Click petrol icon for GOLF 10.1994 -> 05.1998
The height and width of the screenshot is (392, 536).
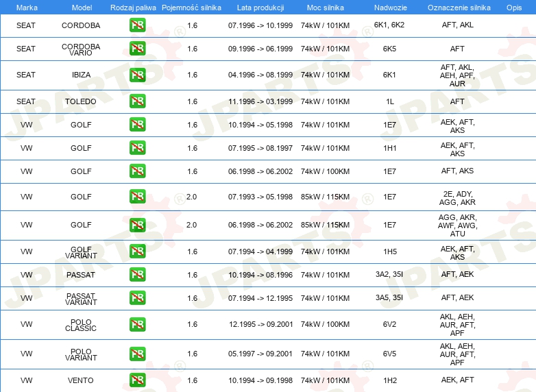tap(137, 125)
